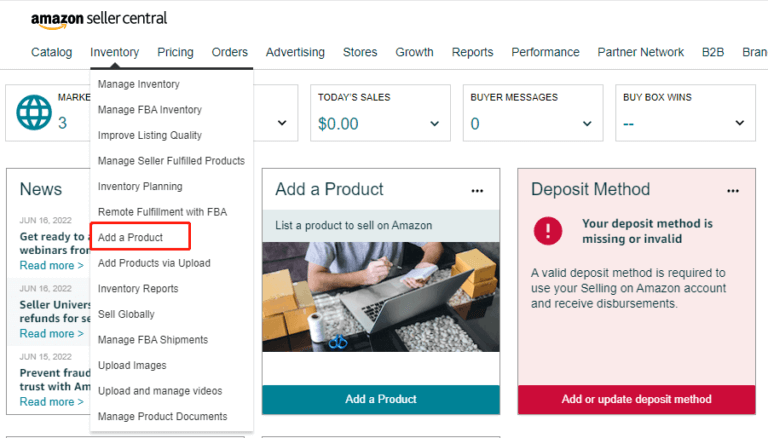Open the Performance tab in navigation
Image resolution: width=768 pixels, height=438 pixels.
point(545,52)
